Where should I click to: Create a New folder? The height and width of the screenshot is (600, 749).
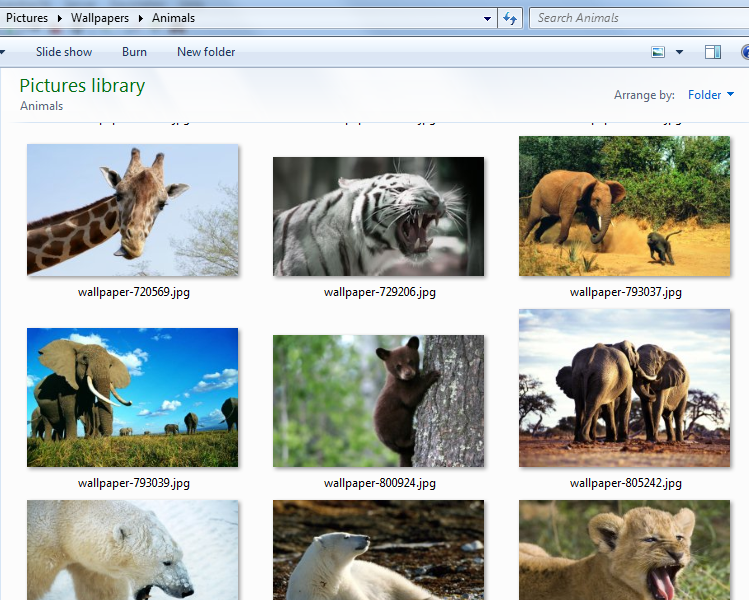tap(206, 52)
